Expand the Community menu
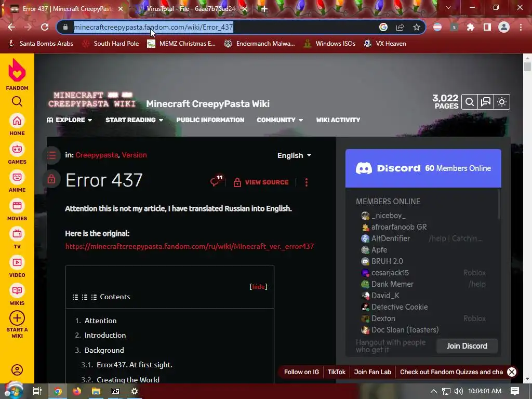The image size is (532, 399). [280, 120]
